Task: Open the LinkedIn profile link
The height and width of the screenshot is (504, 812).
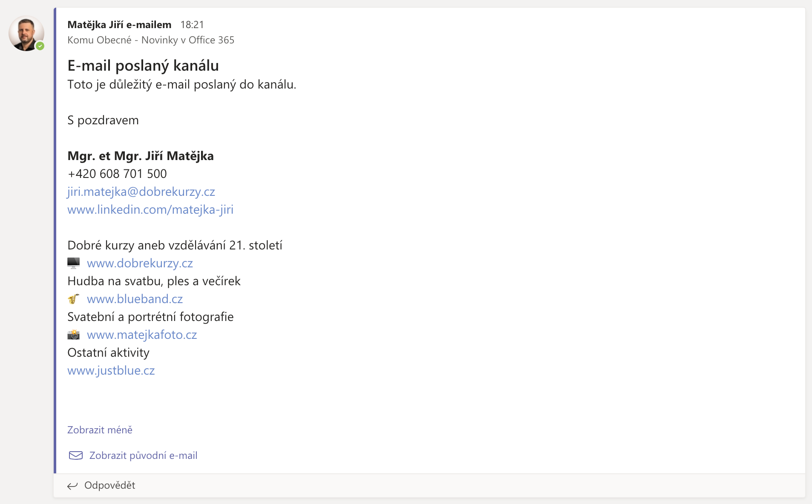Action: (x=150, y=210)
